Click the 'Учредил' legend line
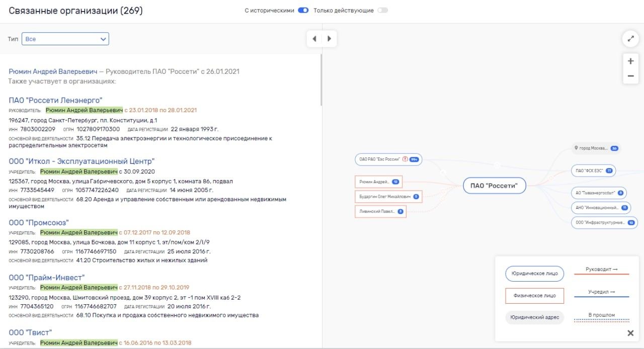This screenshot has height=349, width=644. click(602, 293)
